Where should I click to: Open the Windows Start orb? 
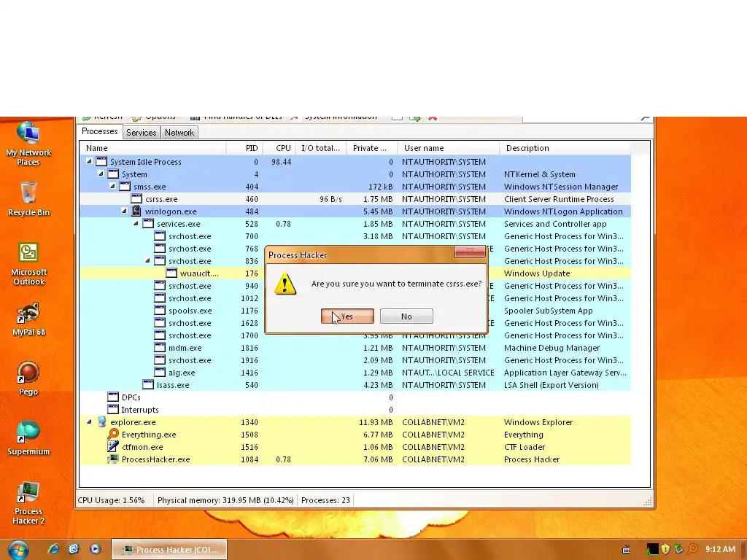click(x=18, y=550)
